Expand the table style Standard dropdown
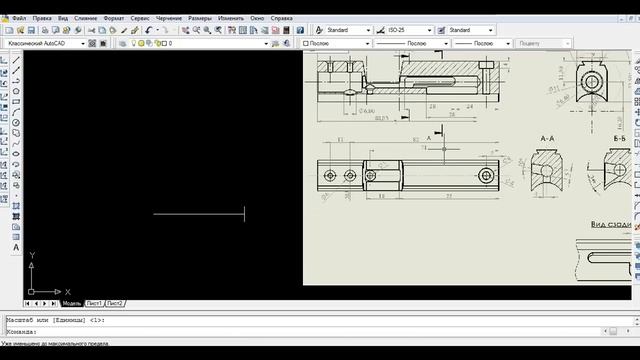This screenshot has height=360, width=640. pos(491,30)
